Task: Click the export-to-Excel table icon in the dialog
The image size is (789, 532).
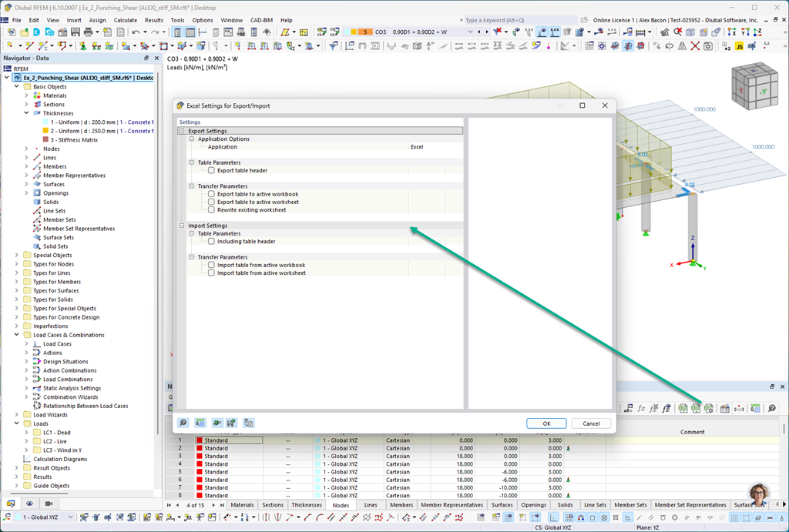Action: tap(200, 423)
